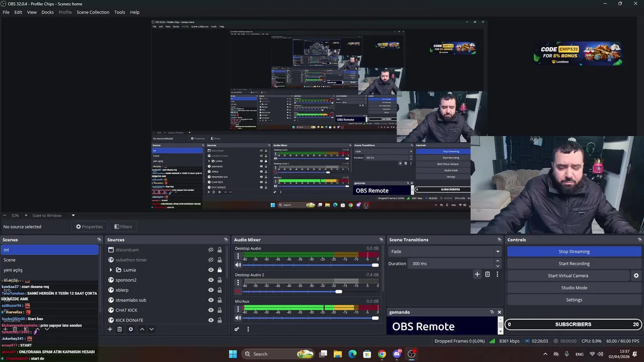This screenshot has height=362, width=644.
Task: Show hidden system tray icons
Action: point(545,354)
